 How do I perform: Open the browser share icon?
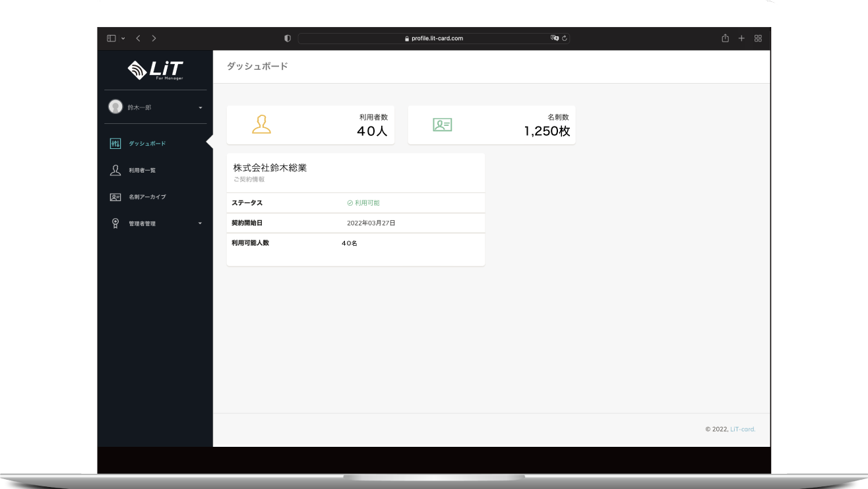tap(725, 38)
